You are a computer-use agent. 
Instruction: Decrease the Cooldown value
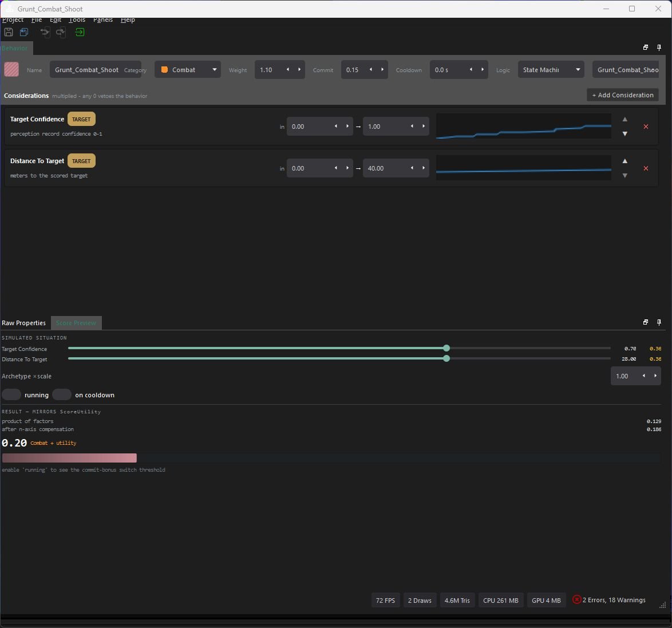pos(471,69)
